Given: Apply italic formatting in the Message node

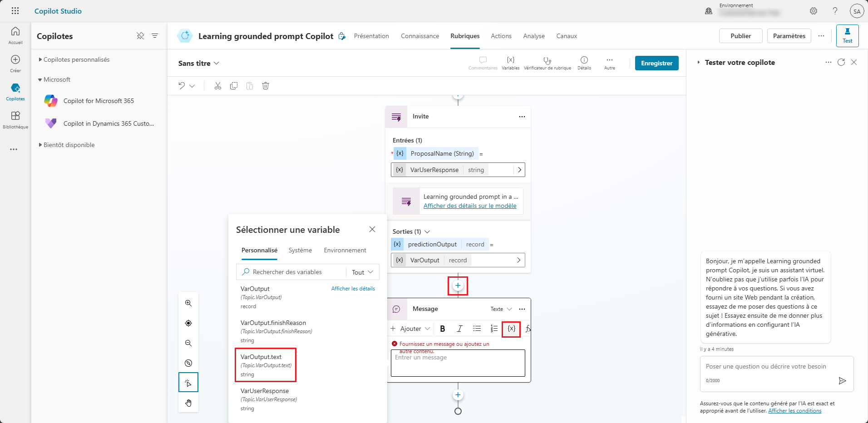Looking at the screenshot, I should click(459, 329).
